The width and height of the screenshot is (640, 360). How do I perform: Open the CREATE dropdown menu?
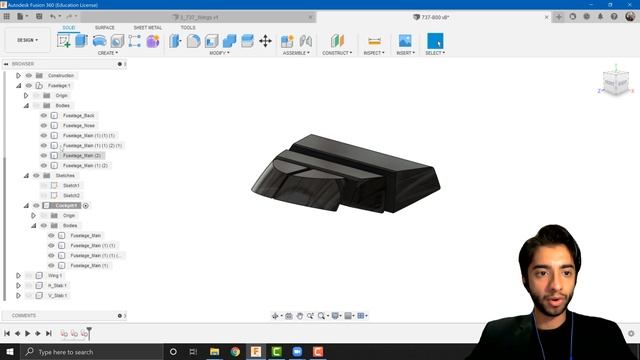[108, 53]
